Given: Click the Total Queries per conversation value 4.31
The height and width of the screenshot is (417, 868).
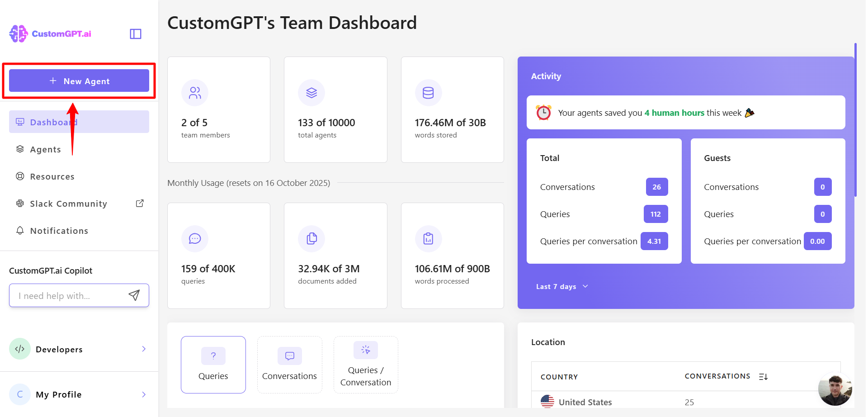Looking at the screenshot, I should tap(654, 241).
